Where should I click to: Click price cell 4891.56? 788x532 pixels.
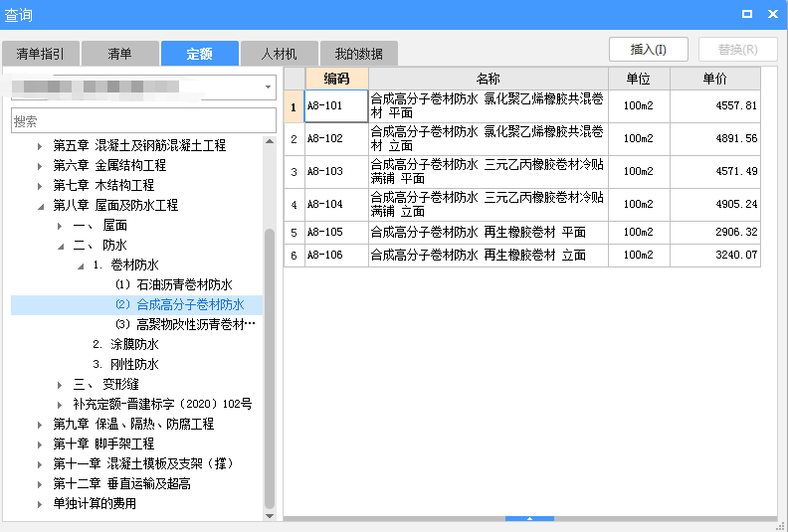pos(715,138)
